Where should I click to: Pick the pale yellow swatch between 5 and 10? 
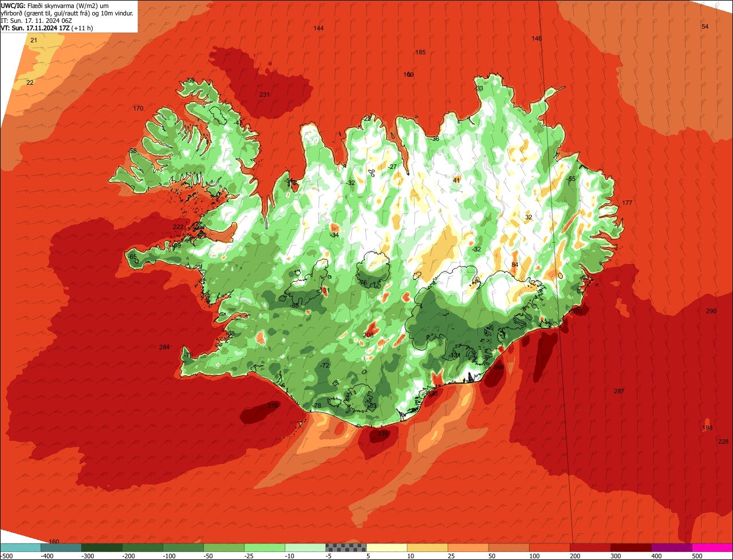pos(387,547)
